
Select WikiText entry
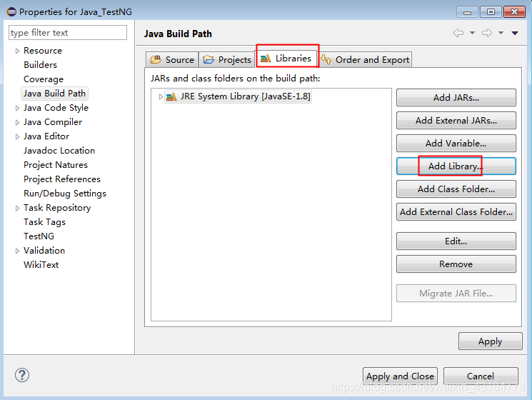[41, 264]
